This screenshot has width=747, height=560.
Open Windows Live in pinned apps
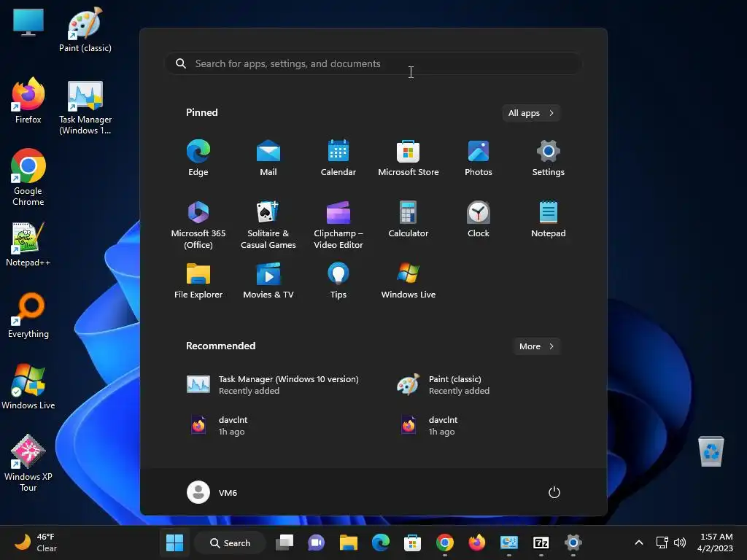click(409, 281)
